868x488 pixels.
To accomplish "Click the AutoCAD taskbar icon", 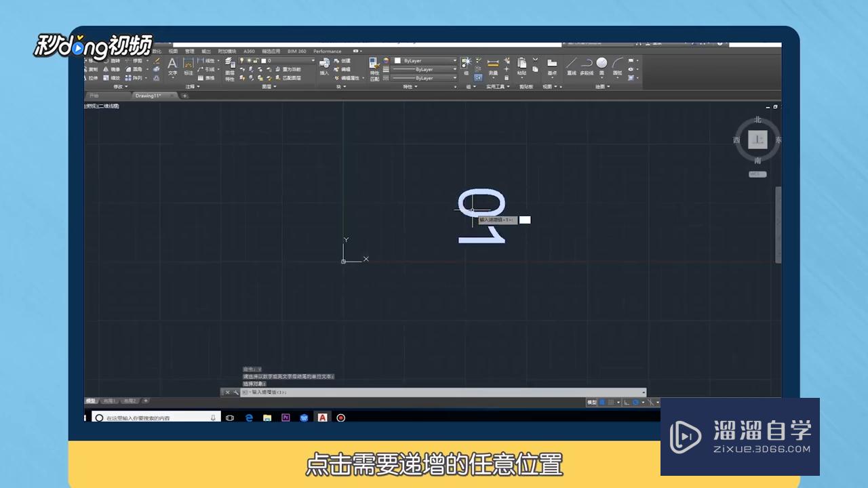I will pyautogui.click(x=322, y=418).
